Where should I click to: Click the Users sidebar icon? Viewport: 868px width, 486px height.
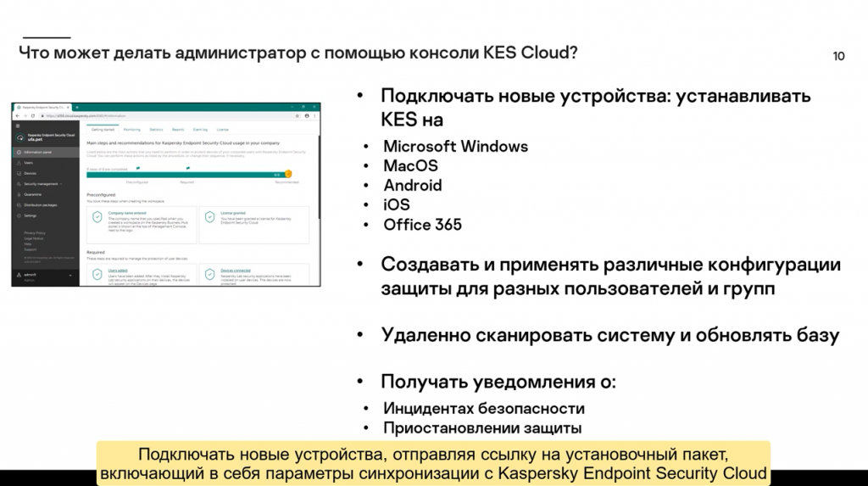tap(19, 163)
